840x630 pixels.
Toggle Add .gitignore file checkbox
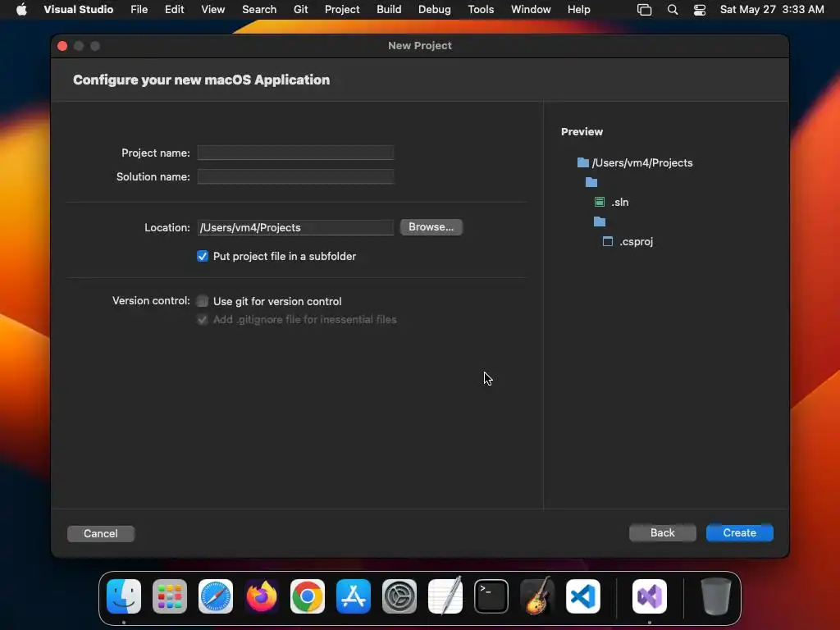click(x=203, y=320)
